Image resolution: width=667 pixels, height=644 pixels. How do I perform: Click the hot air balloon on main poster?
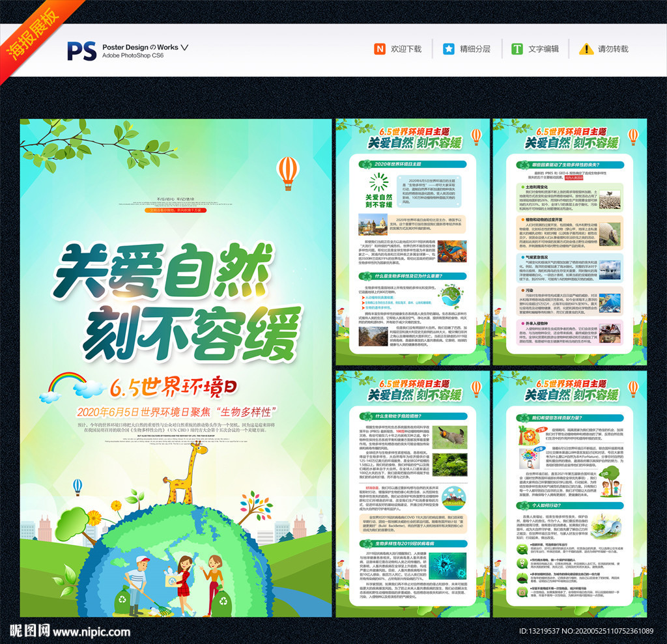tap(287, 173)
